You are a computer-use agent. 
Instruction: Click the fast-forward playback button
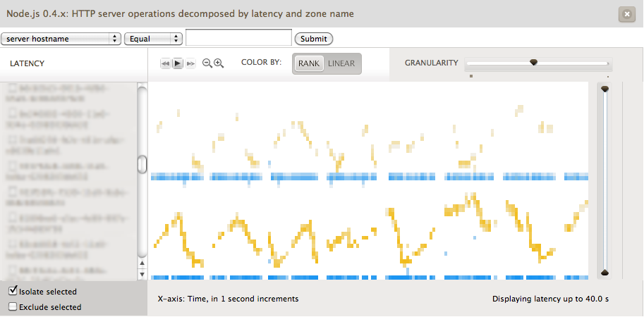(190, 63)
